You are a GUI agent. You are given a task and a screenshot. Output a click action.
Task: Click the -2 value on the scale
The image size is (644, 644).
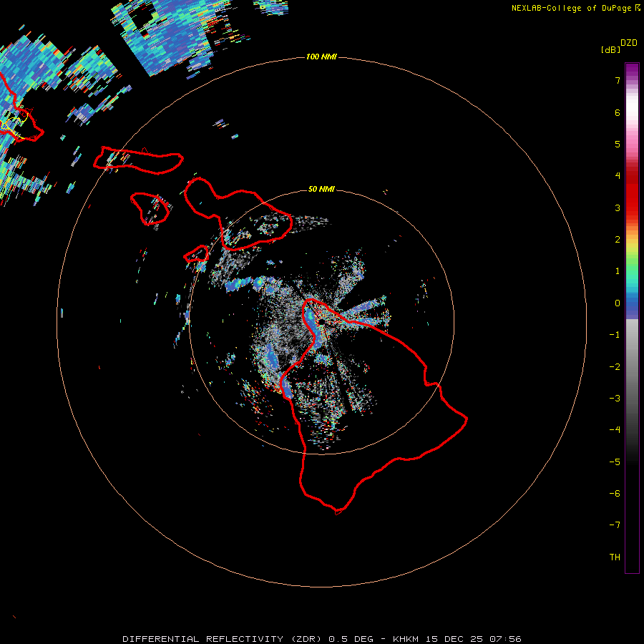click(x=615, y=366)
